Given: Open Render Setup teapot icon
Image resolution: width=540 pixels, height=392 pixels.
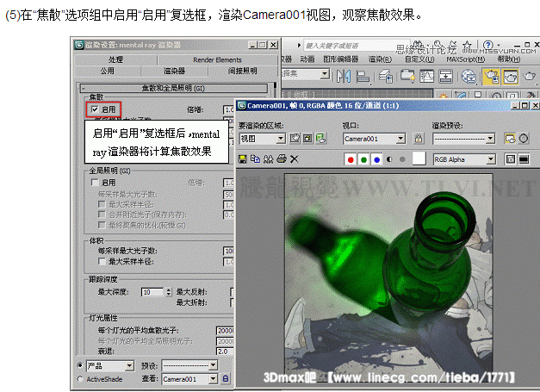Looking at the screenshot, I should point(491,76).
